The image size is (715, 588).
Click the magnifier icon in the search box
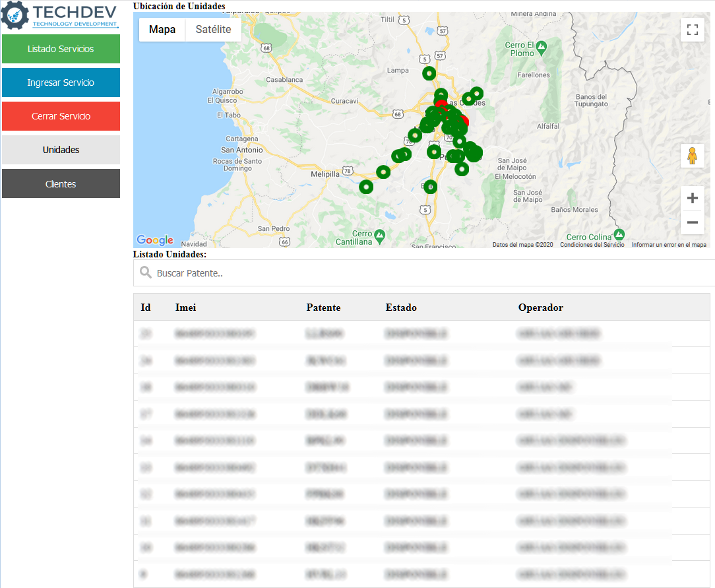tap(146, 273)
